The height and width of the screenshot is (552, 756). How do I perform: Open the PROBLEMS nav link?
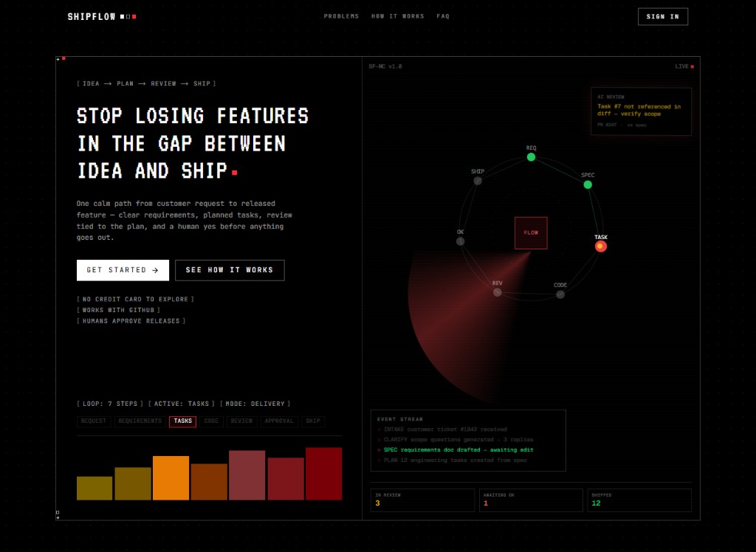click(341, 16)
